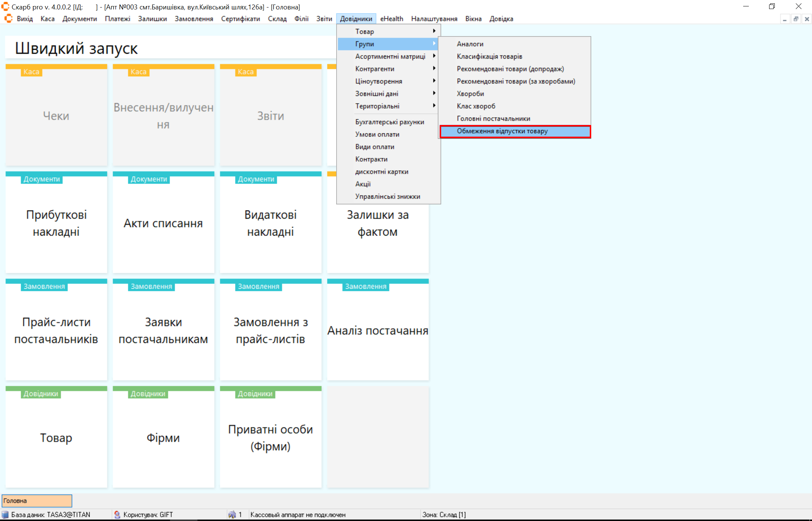The image size is (812, 521).
Task: Click the database icon in status bar
Action: (5, 515)
